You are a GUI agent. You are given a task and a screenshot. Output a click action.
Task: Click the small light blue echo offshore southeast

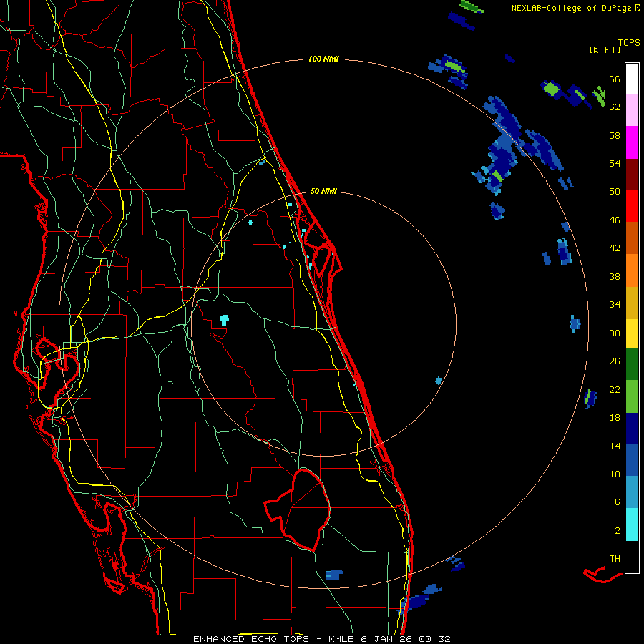[439, 381]
